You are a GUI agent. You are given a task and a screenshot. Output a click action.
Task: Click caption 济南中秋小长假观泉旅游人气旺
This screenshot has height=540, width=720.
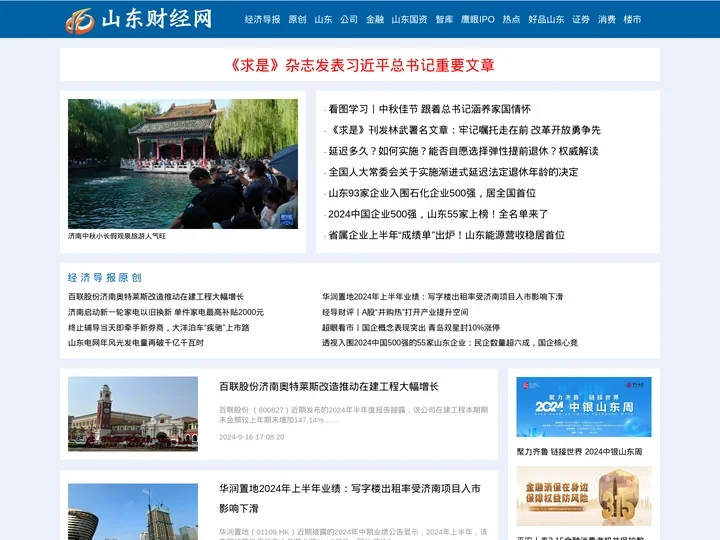117,236
